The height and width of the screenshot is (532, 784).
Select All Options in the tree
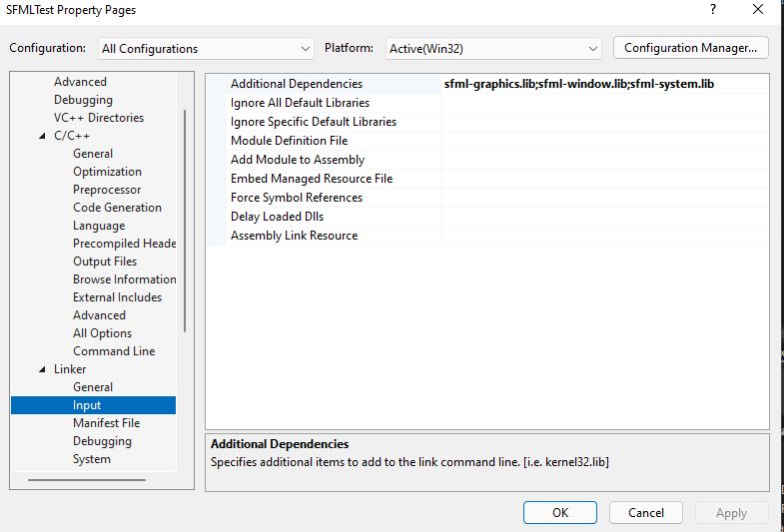(102, 333)
